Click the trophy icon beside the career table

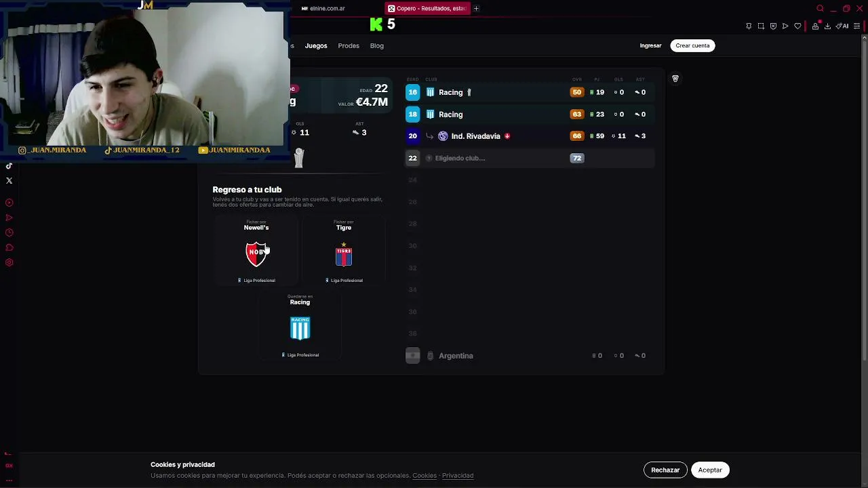675,79
